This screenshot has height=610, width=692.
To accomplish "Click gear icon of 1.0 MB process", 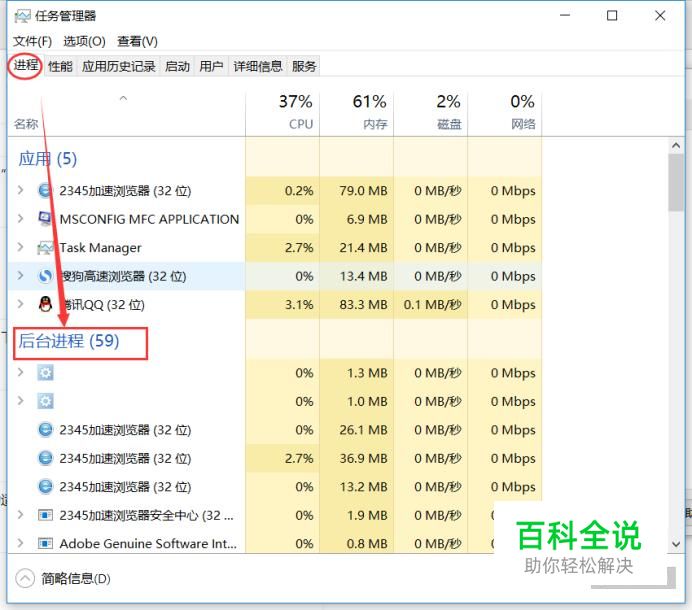I will [45, 401].
